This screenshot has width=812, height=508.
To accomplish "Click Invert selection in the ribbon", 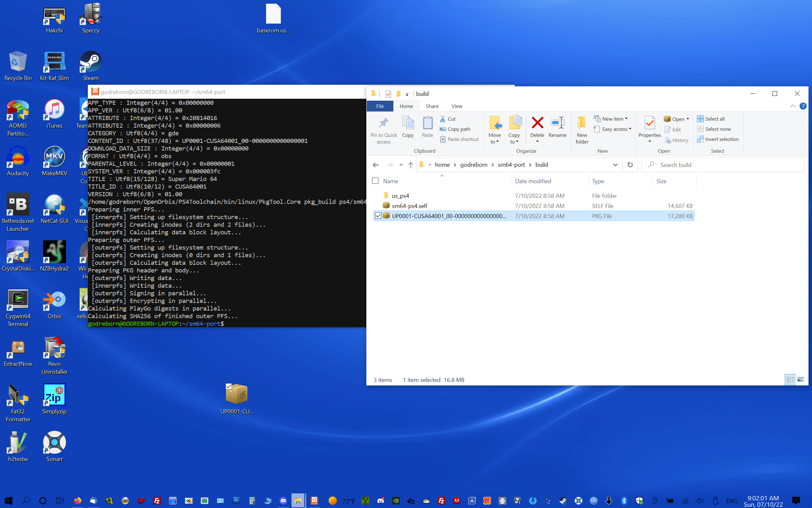I will click(718, 139).
